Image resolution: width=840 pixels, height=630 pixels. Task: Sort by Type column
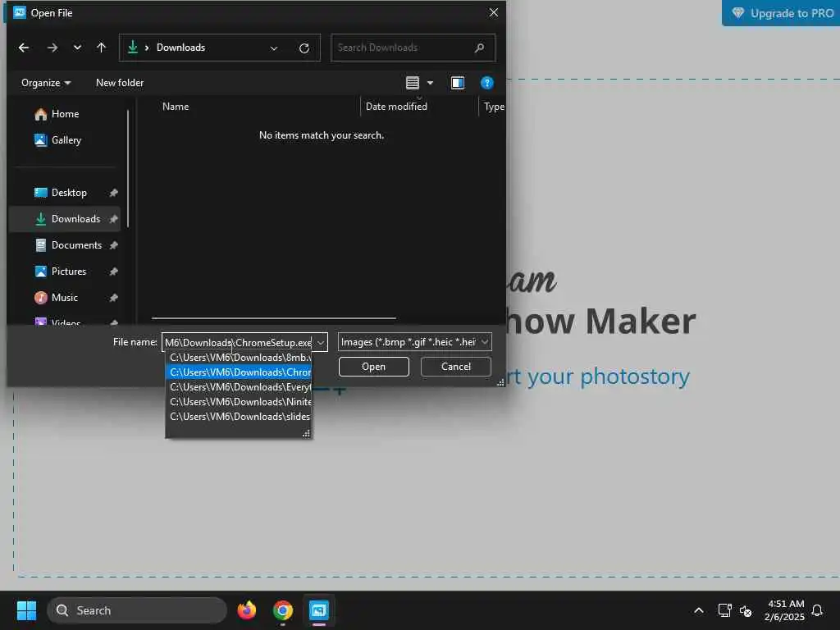pyautogui.click(x=494, y=107)
